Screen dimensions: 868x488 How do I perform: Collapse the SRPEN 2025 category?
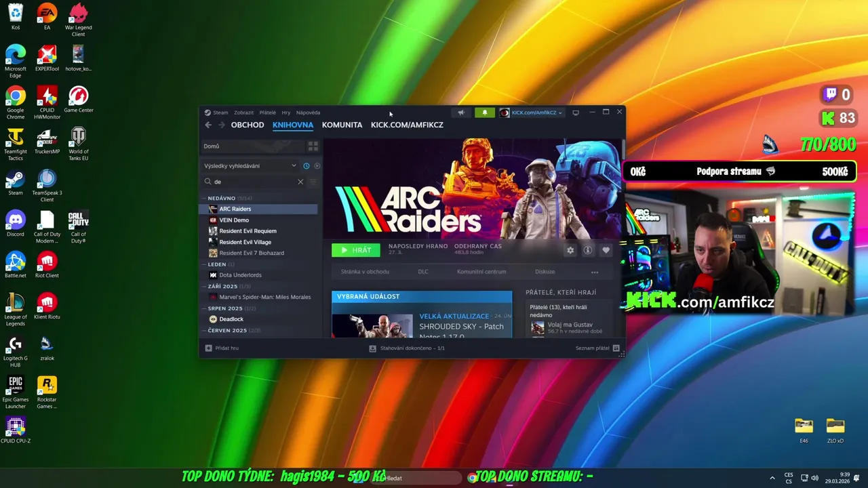click(x=224, y=308)
